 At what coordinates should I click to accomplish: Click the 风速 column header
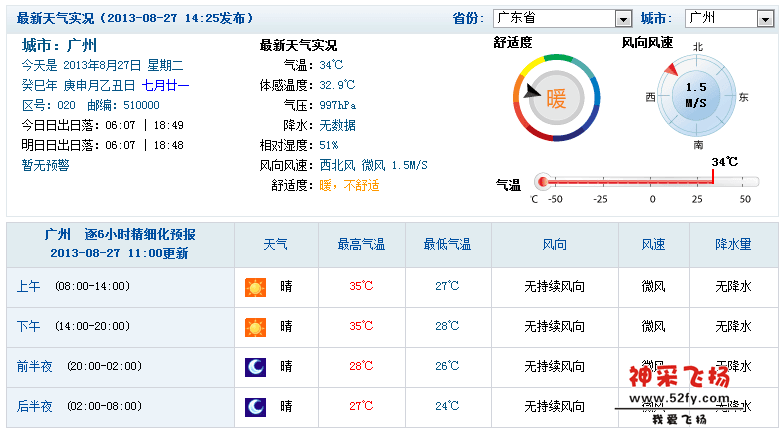(653, 245)
